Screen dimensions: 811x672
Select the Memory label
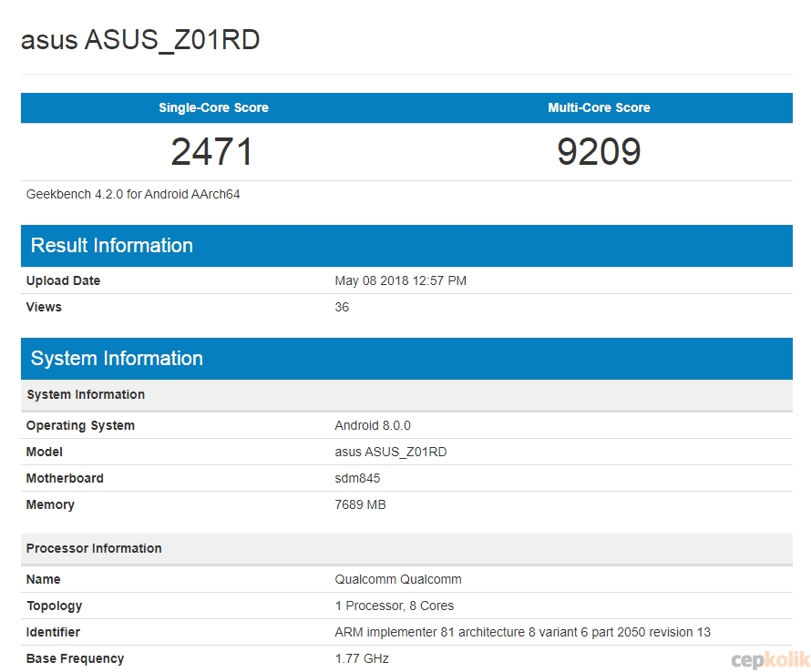click(50, 504)
